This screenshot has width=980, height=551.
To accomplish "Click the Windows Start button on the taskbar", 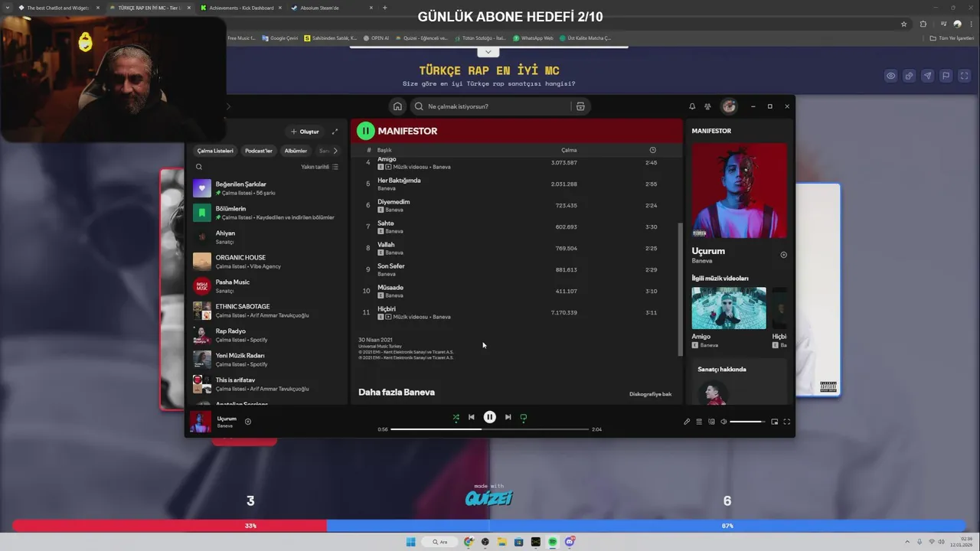I will pyautogui.click(x=410, y=542).
